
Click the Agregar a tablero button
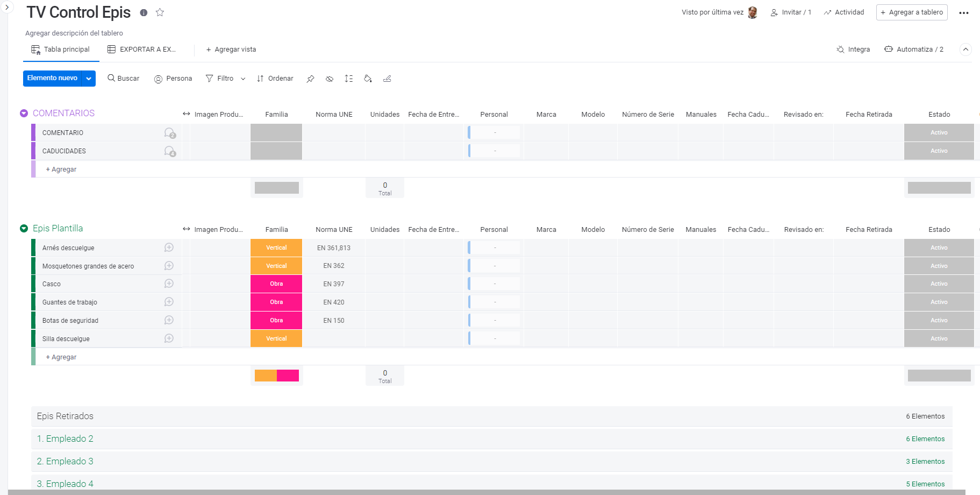911,12
